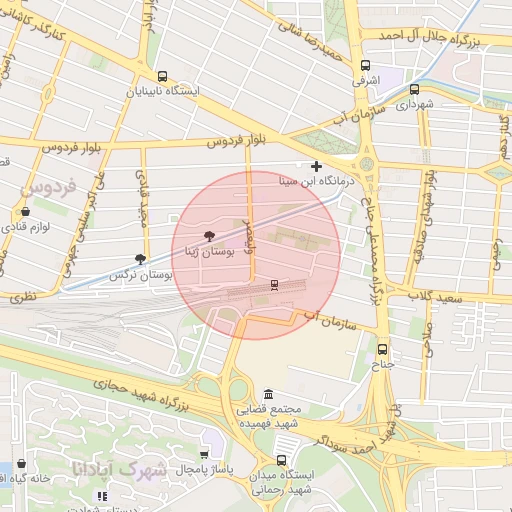Select the شهرک آپادانا neighborhood label

click(119, 469)
